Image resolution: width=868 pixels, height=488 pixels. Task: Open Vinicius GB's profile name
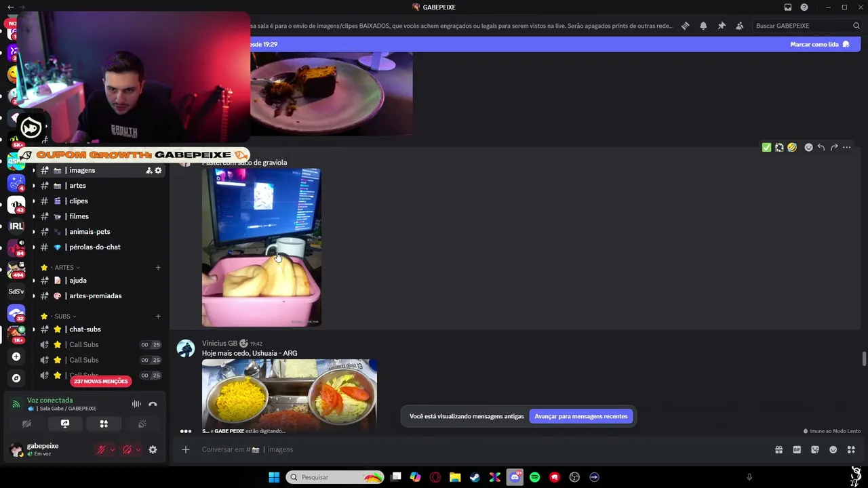tap(220, 344)
